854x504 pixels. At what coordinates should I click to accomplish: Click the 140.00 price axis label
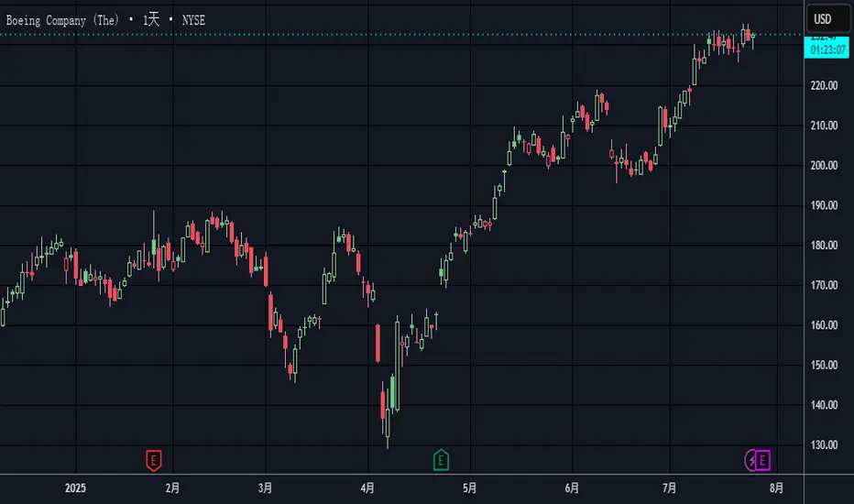click(x=824, y=405)
